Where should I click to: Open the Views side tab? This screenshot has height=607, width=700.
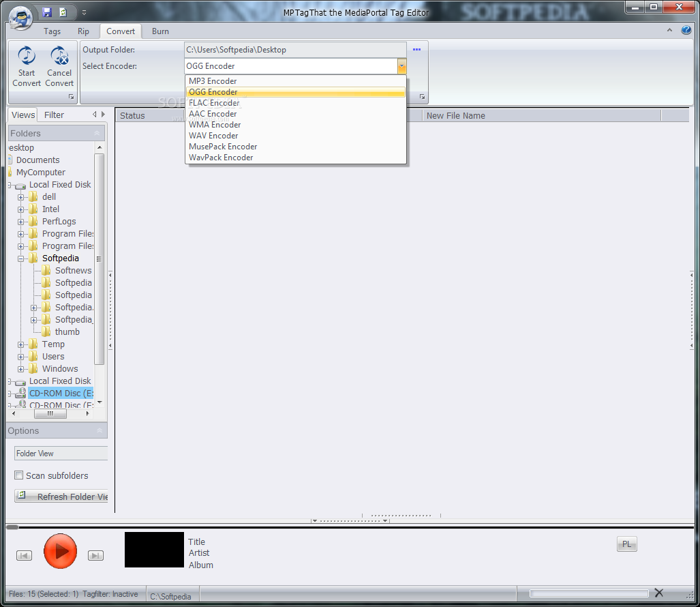(22, 115)
